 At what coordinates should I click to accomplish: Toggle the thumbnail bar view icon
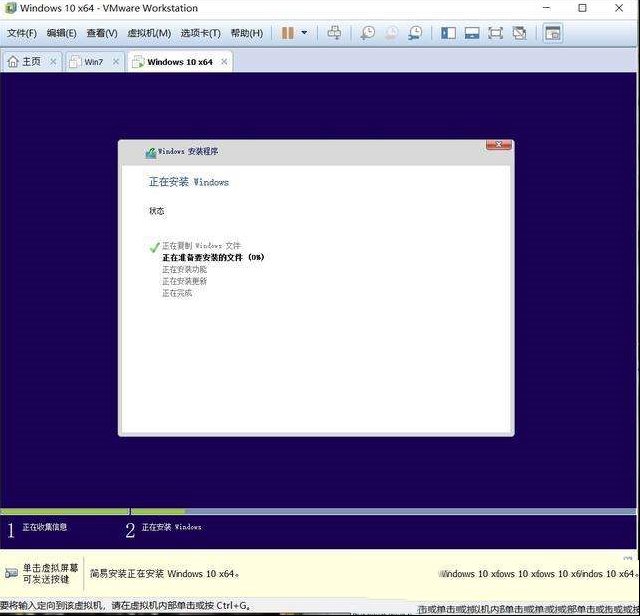pos(472,33)
